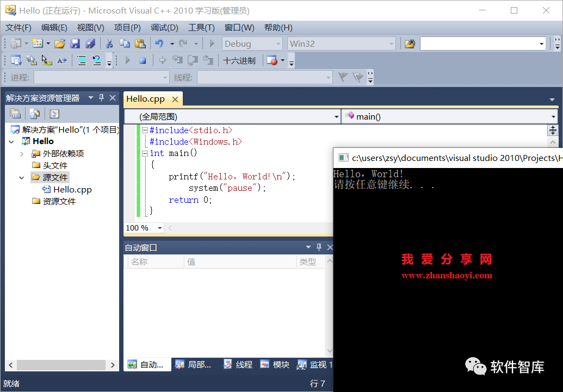Collapse the int main() code block
This screenshot has width=563, height=392.
click(145, 153)
